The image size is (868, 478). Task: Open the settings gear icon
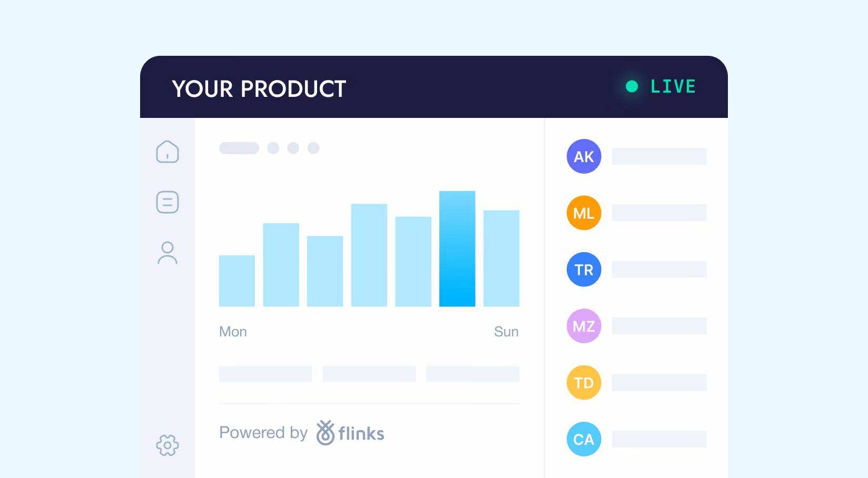click(167, 445)
